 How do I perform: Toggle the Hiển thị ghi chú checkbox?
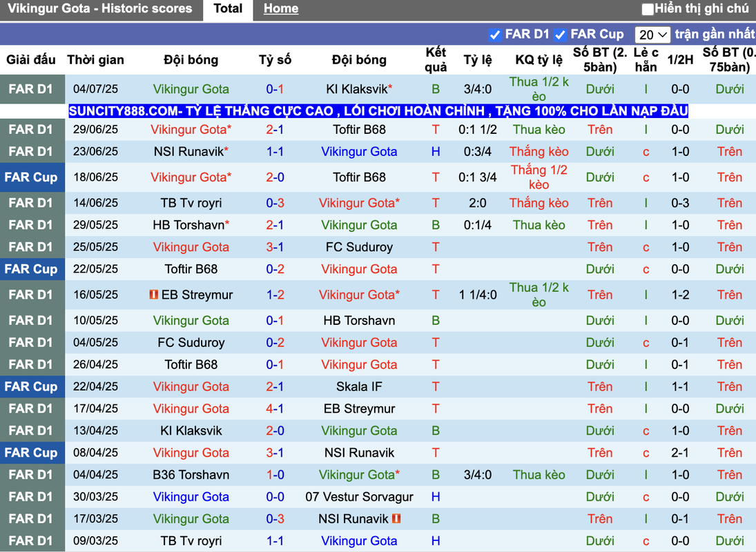tap(648, 9)
